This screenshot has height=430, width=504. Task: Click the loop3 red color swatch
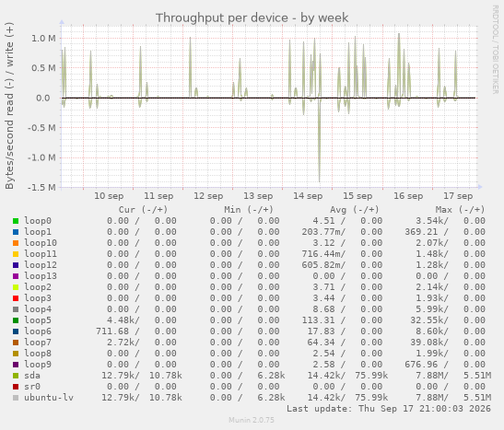click(16, 298)
